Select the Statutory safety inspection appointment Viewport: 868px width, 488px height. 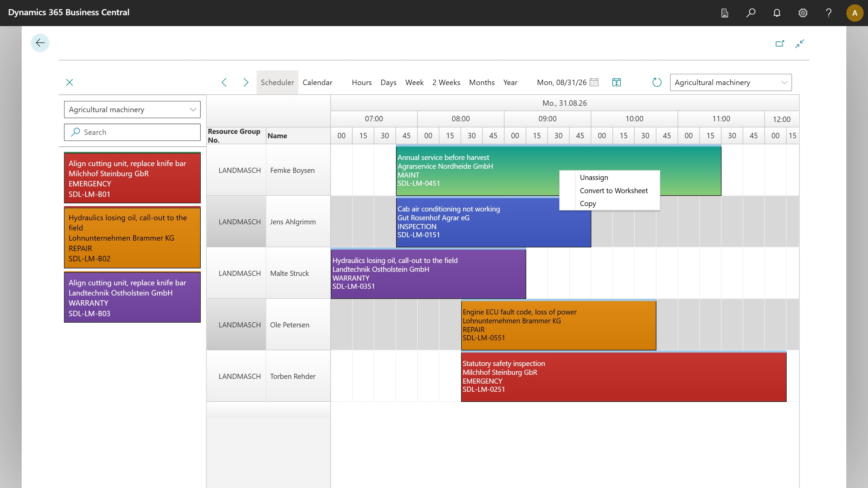point(624,377)
